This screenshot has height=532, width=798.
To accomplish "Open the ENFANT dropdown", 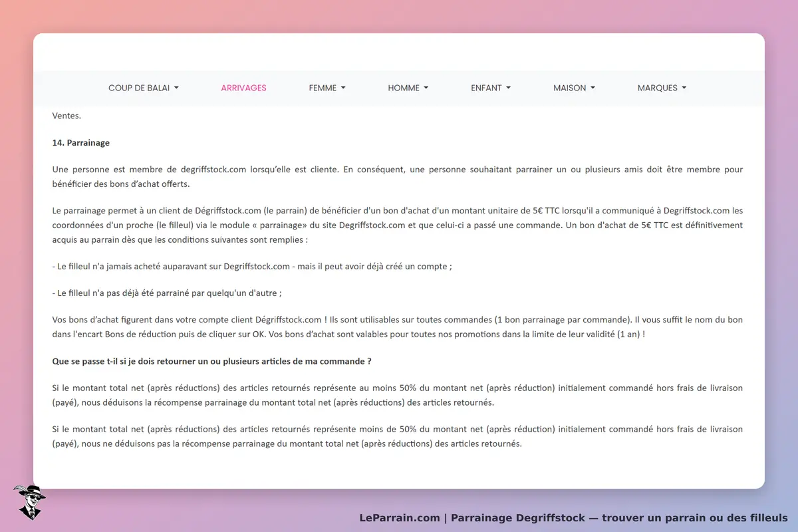I will [491, 88].
